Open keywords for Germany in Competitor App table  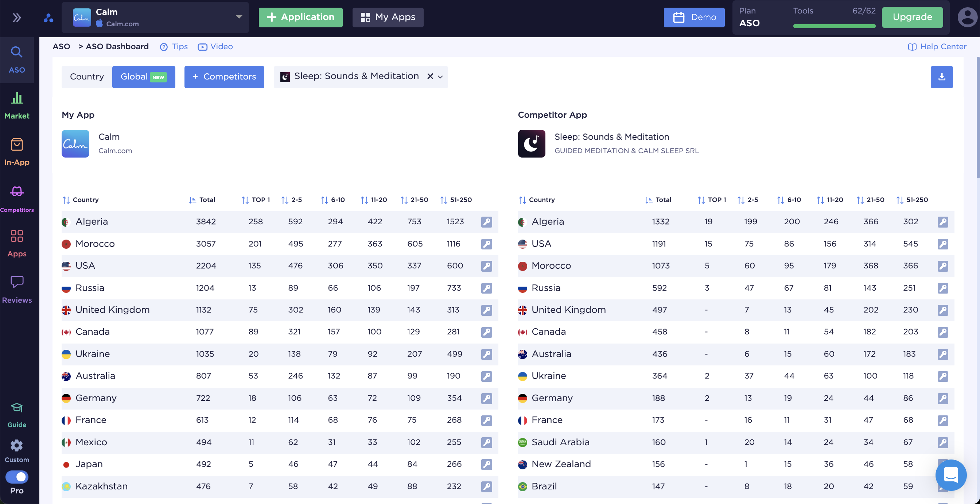point(943,399)
